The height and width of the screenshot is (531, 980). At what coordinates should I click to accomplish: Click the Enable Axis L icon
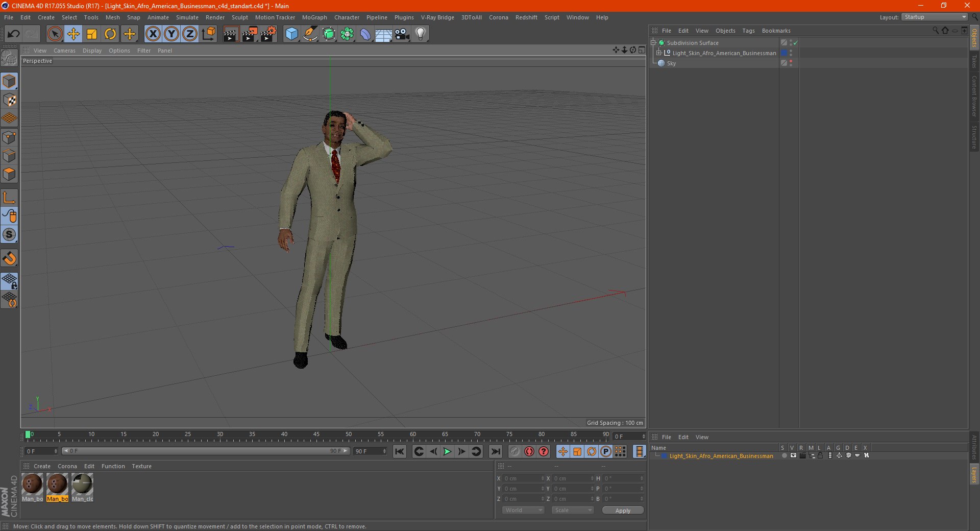pyautogui.click(x=9, y=197)
